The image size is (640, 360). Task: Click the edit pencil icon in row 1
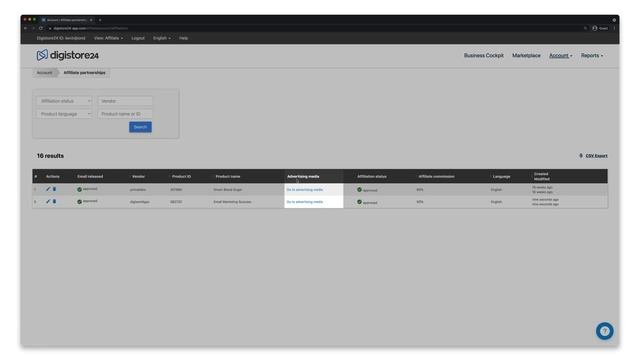(48, 189)
